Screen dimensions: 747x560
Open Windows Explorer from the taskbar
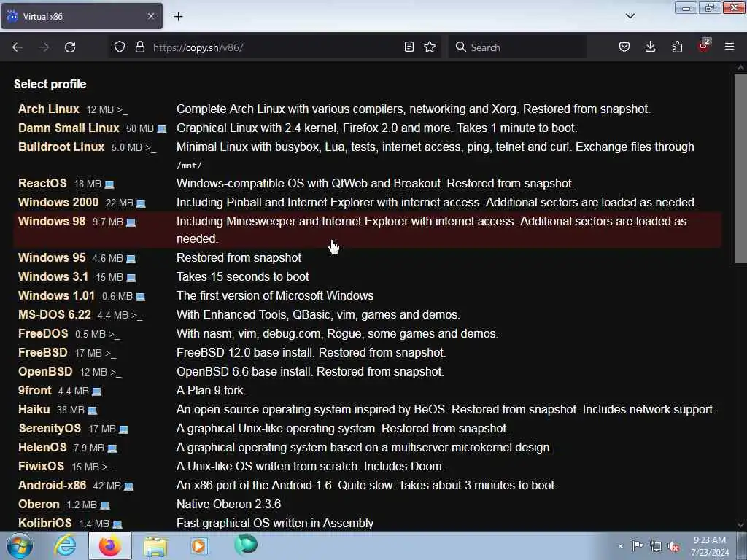155,546
